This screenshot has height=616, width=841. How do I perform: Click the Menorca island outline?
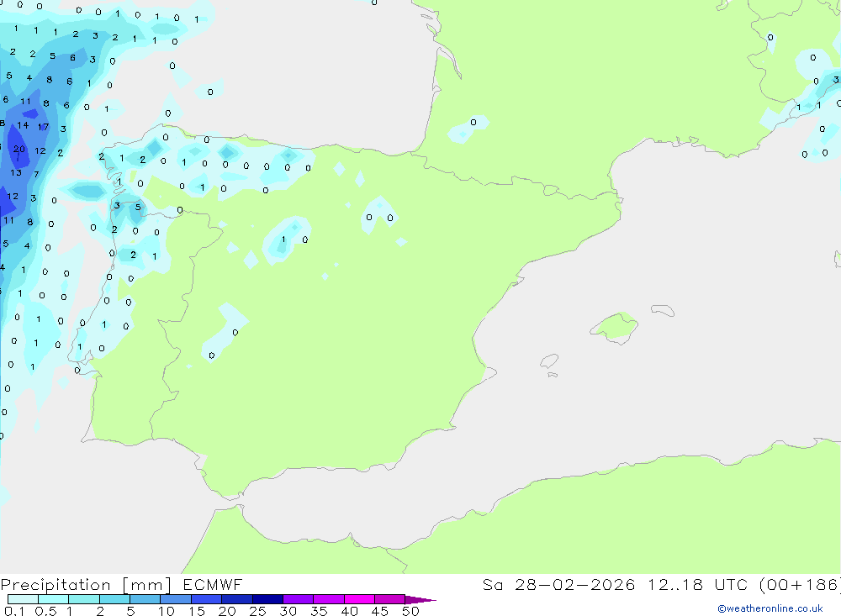click(x=663, y=310)
